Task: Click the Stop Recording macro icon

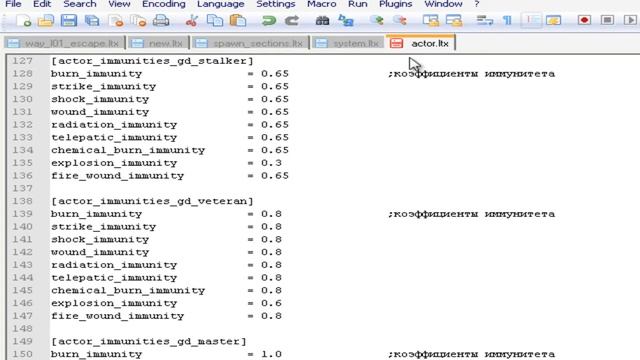Action: coord(607,20)
